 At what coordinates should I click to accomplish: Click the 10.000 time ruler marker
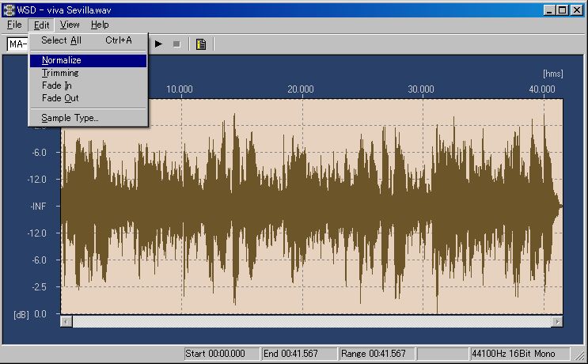[x=180, y=89]
